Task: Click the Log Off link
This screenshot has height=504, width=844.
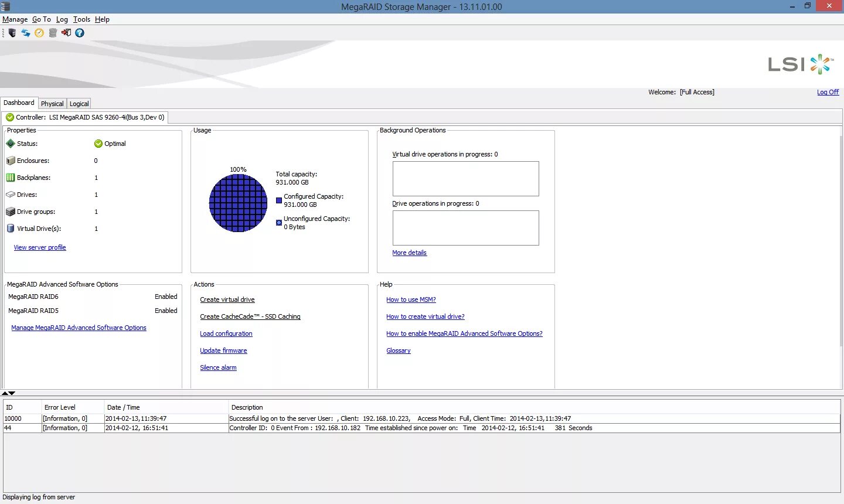Action: 828,92
